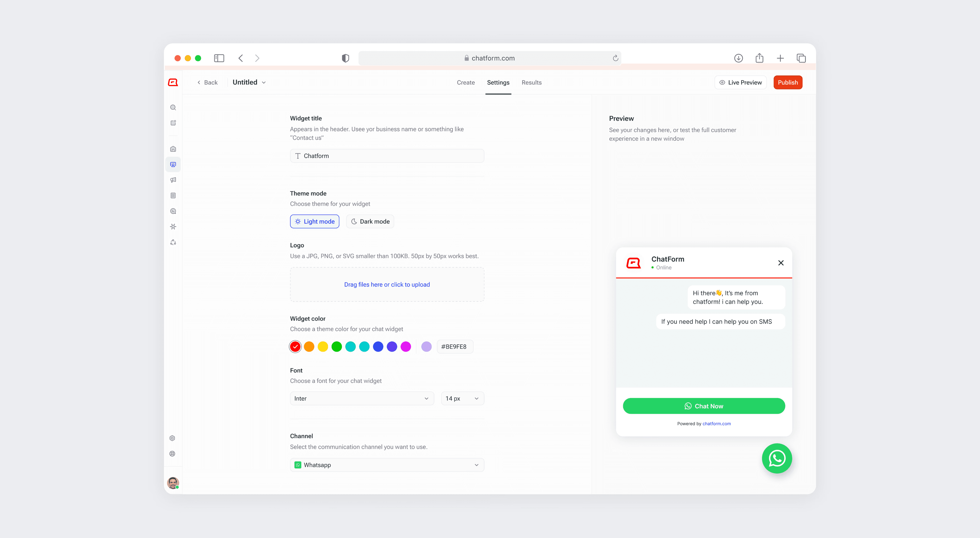
Task: Open the chat messages icon in sidebar
Action: pyautogui.click(x=173, y=211)
